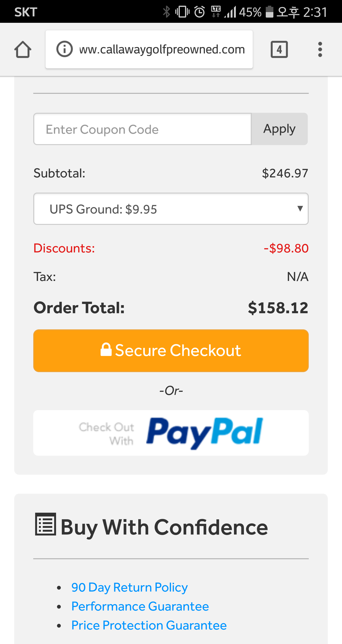Tap the browser home icon
This screenshot has height=644, width=342.
23,49
